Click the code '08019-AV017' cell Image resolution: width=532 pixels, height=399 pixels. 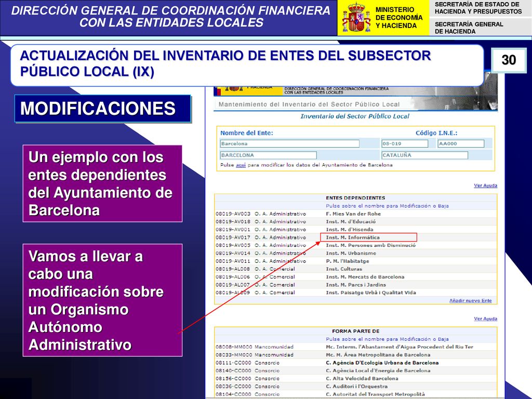point(233,237)
